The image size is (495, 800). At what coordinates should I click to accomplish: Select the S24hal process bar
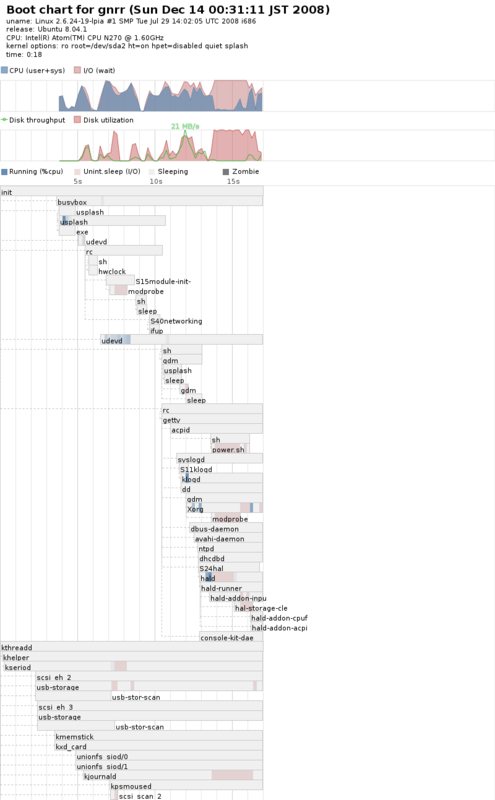coord(229,568)
